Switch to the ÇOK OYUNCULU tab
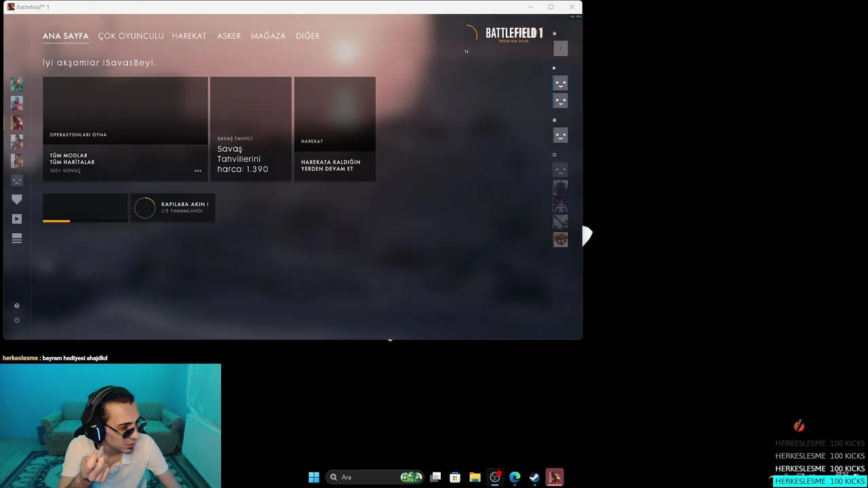 coord(131,36)
